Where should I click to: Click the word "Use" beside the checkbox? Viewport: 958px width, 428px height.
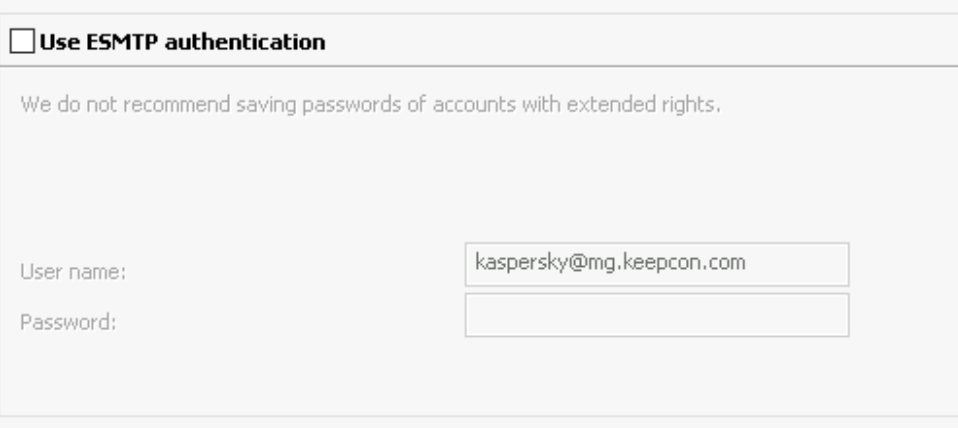coord(52,42)
